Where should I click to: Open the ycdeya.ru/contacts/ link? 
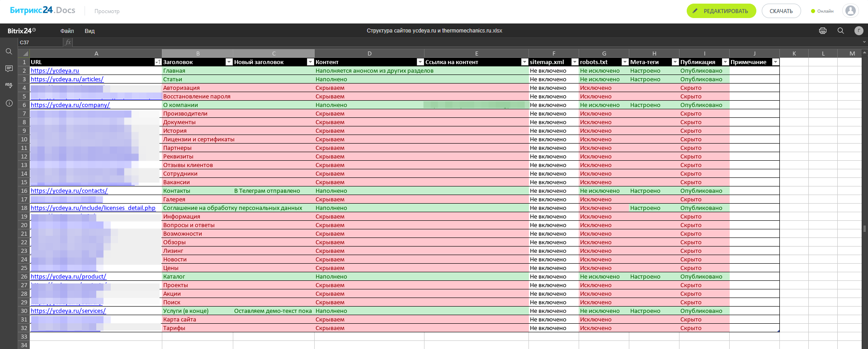click(x=69, y=191)
